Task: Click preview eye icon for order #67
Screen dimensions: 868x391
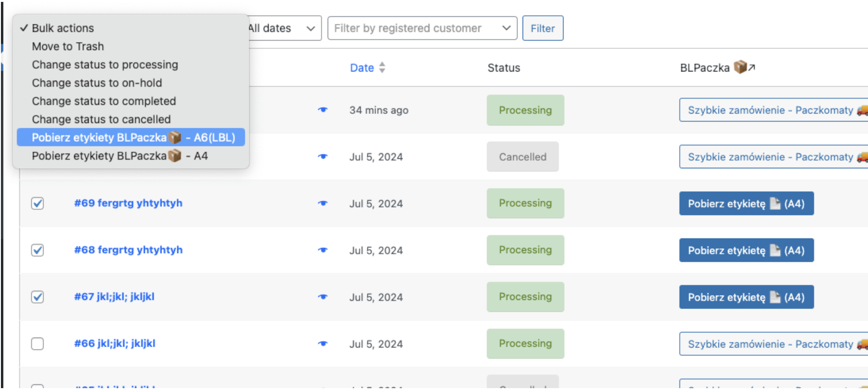Action: coord(323,297)
